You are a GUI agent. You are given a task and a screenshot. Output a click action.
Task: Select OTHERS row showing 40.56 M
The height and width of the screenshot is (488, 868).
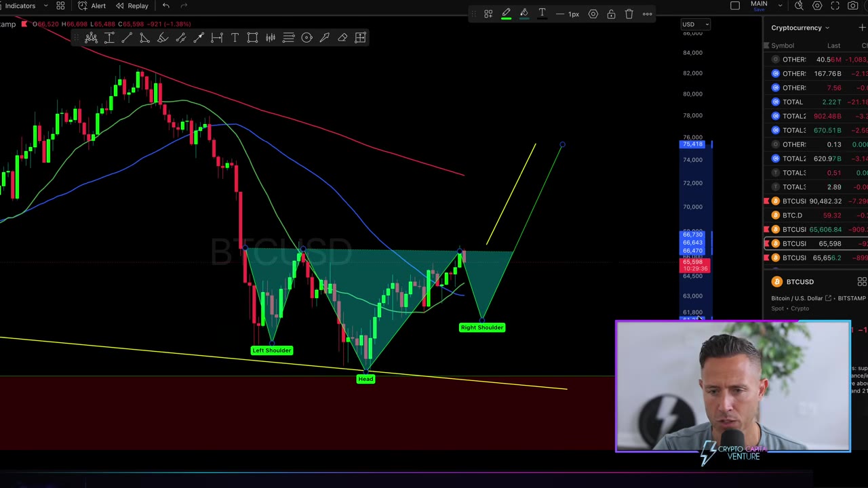click(816, 59)
